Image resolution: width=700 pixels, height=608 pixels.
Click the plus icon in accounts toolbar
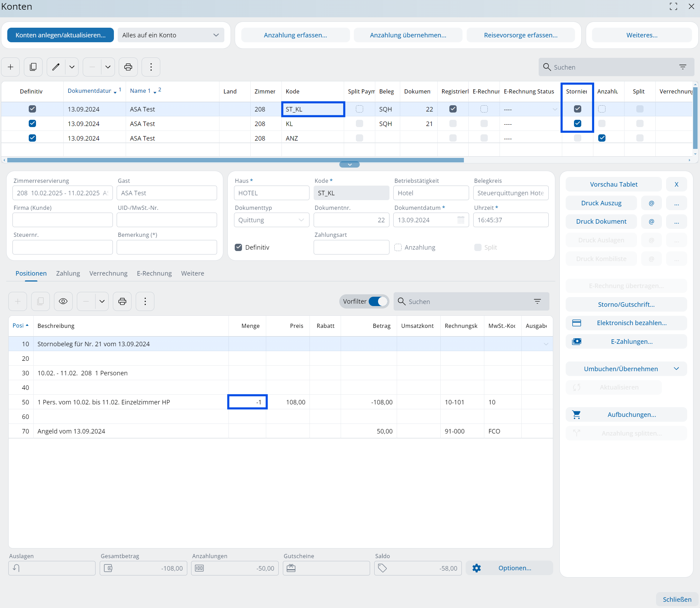(11, 67)
